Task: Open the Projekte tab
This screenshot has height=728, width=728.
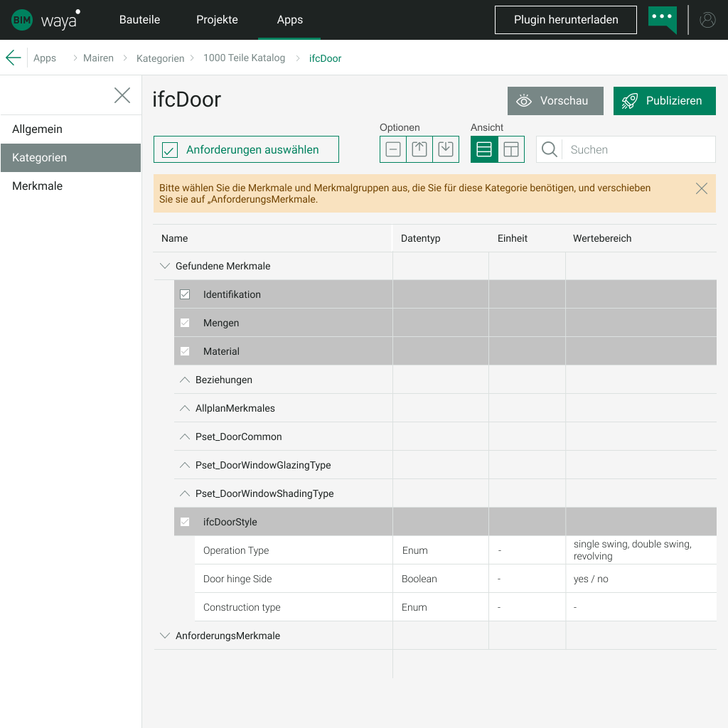Action: coord(217,20)
